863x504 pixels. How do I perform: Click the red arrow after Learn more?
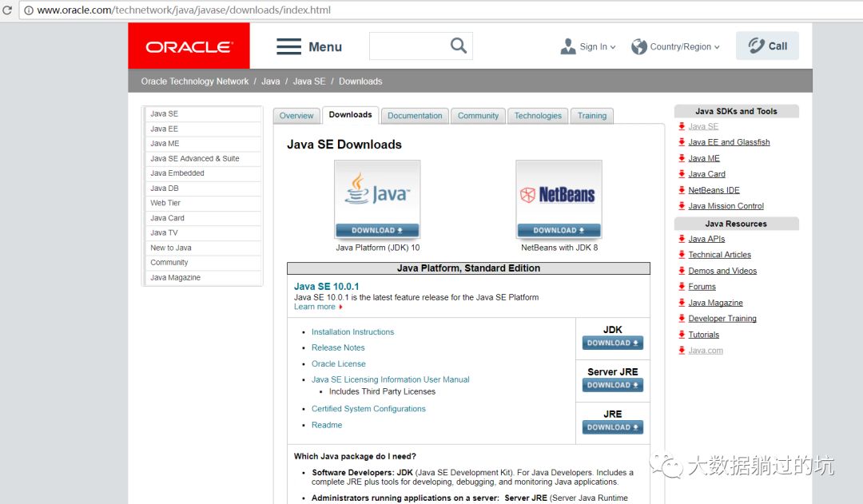(x=340, y=307)
